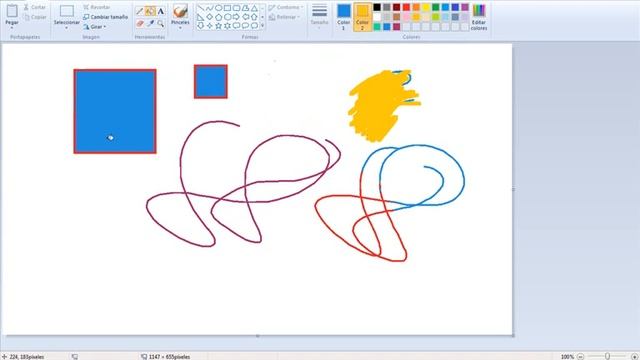Select the Fill with color bucket tool
The height and width of the screenshot is (360, 640).
point(150,11)
